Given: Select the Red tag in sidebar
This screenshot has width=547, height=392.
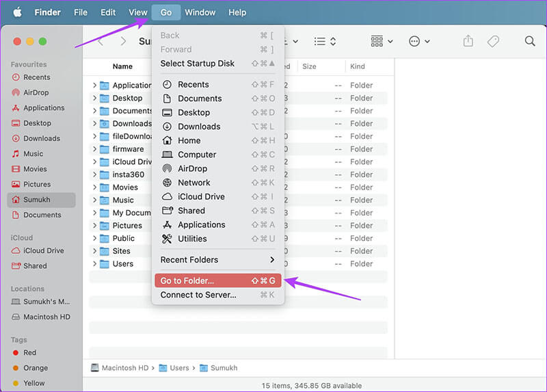Looking at the screenshot, I should [x=25, y=352].
